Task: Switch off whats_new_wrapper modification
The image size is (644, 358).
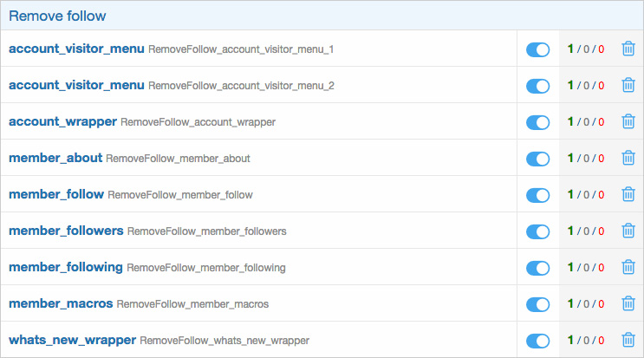Action: (x=537, y=341)
